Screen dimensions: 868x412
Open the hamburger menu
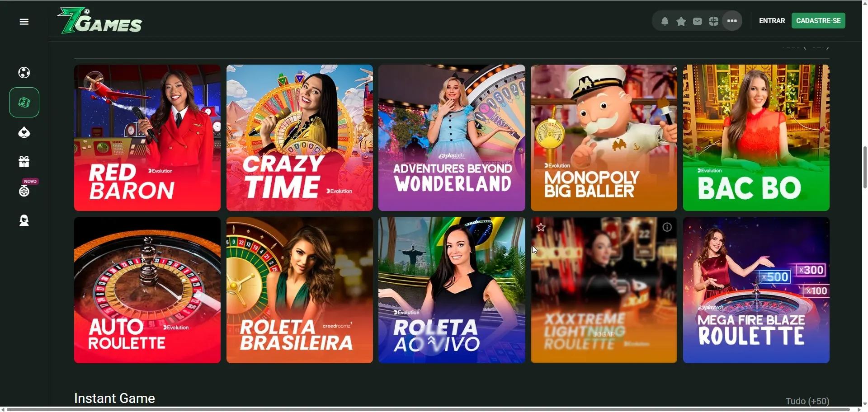[24, 22]
